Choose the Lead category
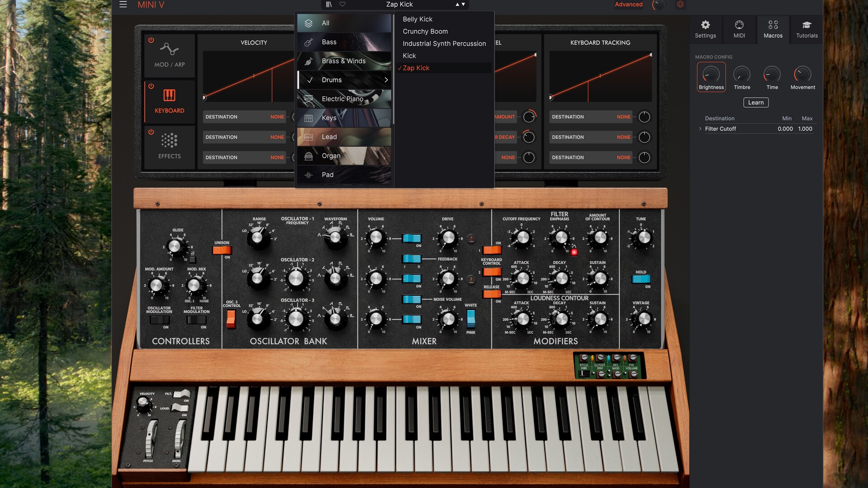868x488 pixels. point(344,137)
